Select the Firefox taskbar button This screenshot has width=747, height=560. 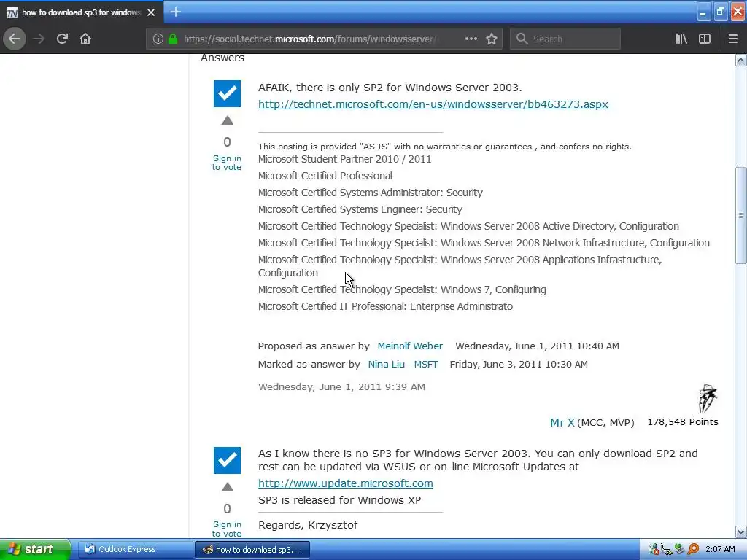click(x=252, y=550)
